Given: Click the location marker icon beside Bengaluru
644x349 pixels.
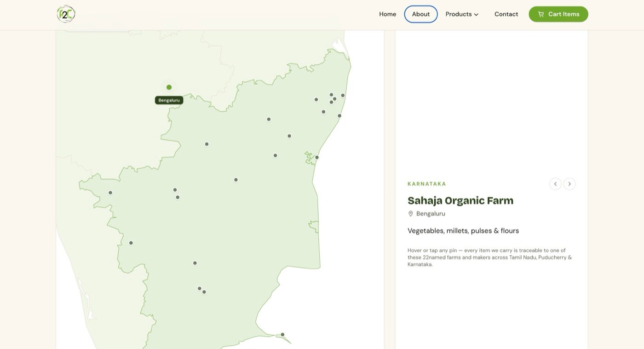Looking at the screenshot, I should pyautogui.click(x=411, y=214).
